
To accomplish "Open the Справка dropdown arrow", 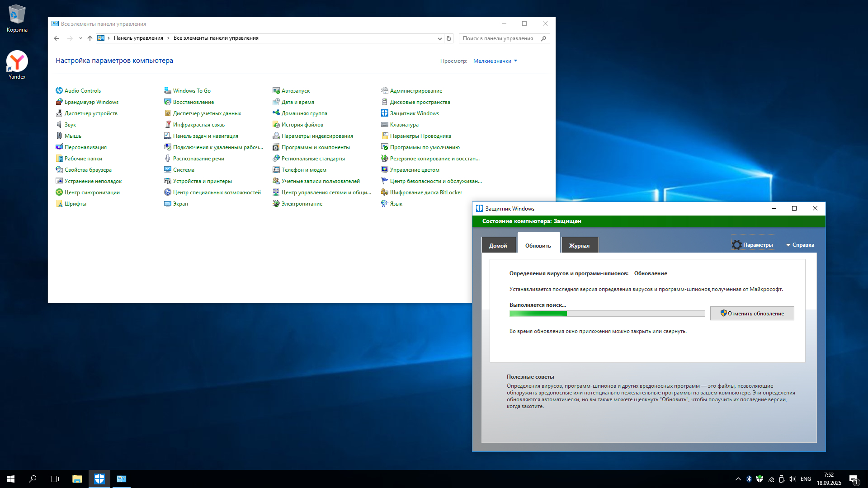I will [788, 245].
